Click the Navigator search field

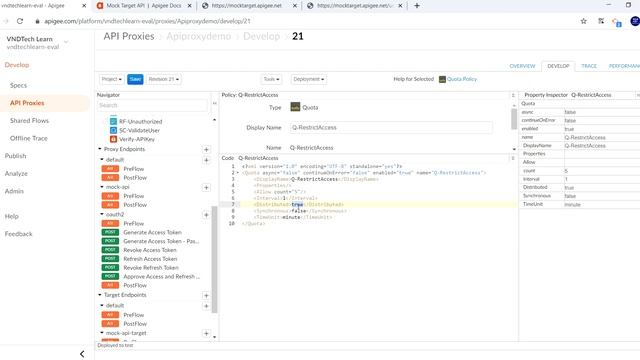point(152,105)
